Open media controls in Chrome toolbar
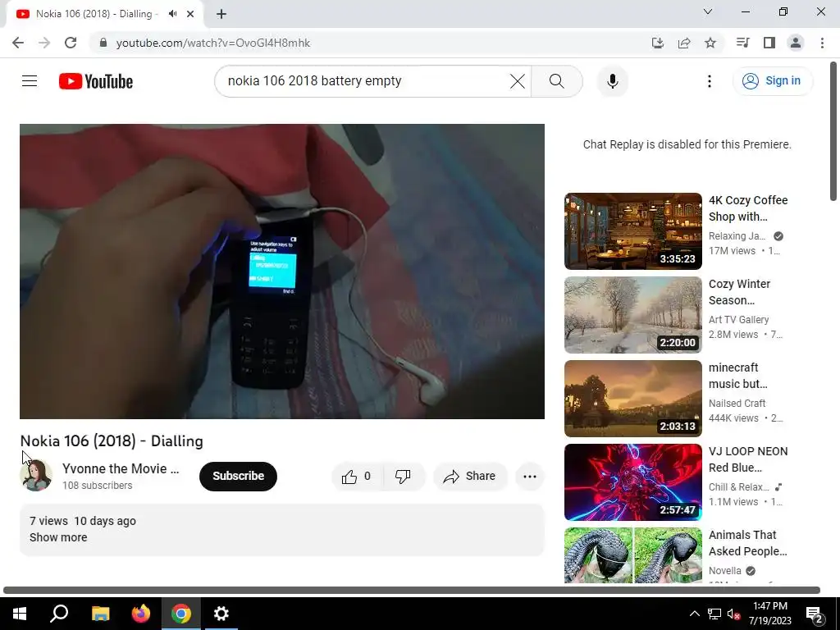Screen dimensions: 840x630 (742, 43)
